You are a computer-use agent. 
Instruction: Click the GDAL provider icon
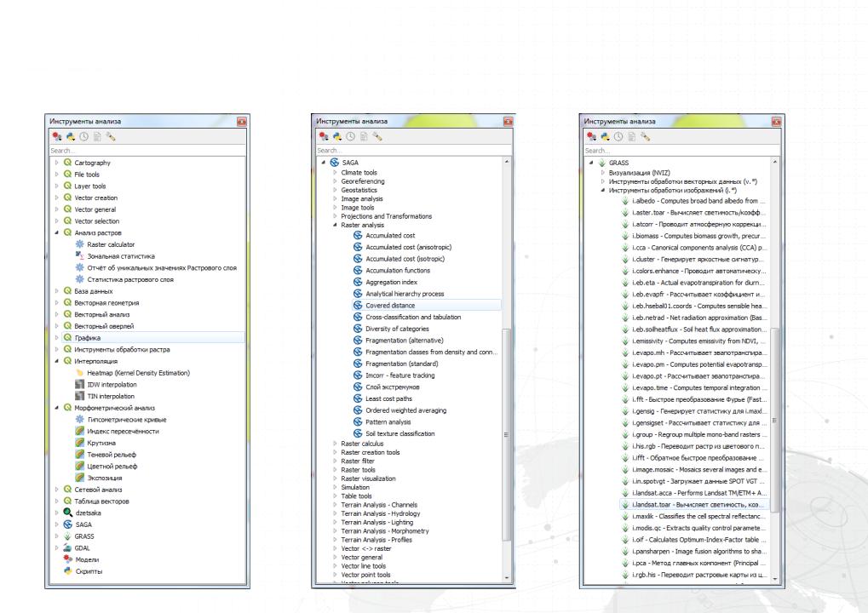[x=67, y=547]
